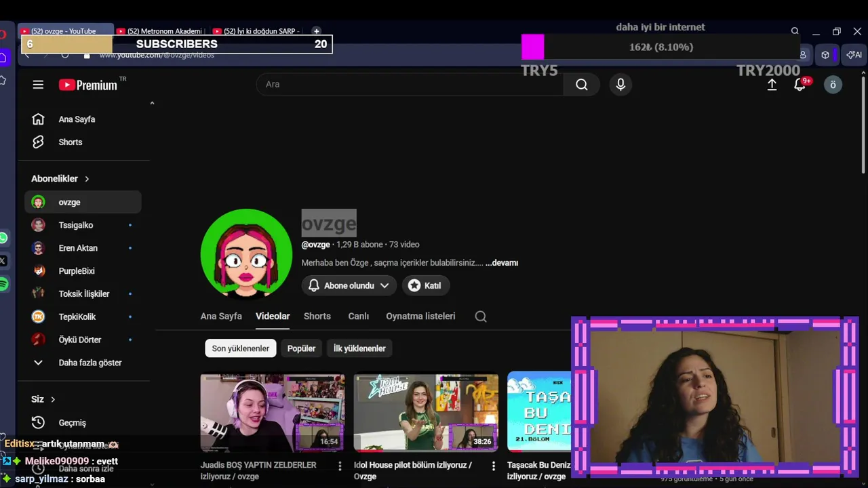Expand Daha fazla göster subscriptions

pyautogui.click(x=83, y=363)
